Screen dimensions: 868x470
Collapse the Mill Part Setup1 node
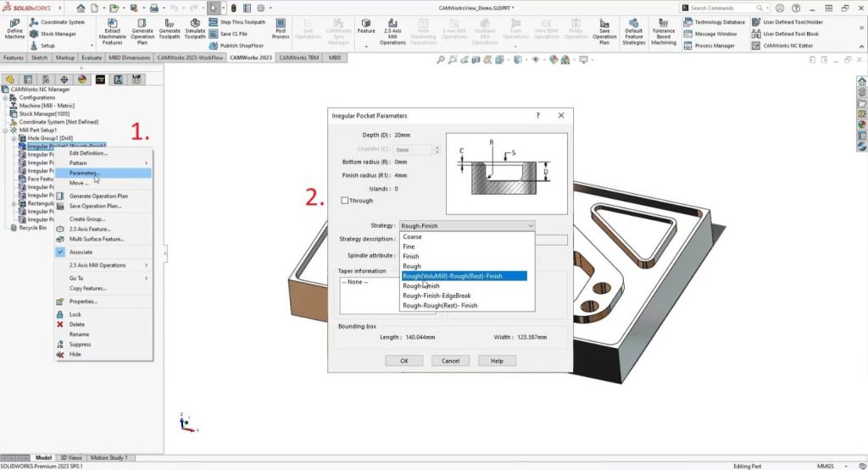click(x=5, y=130)
